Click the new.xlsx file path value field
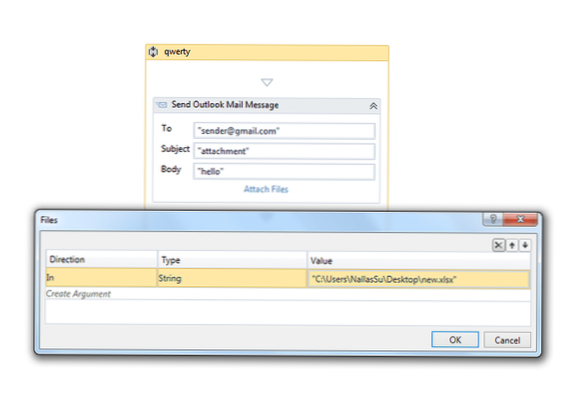The image size is (580, 396). tap(419, 280)
